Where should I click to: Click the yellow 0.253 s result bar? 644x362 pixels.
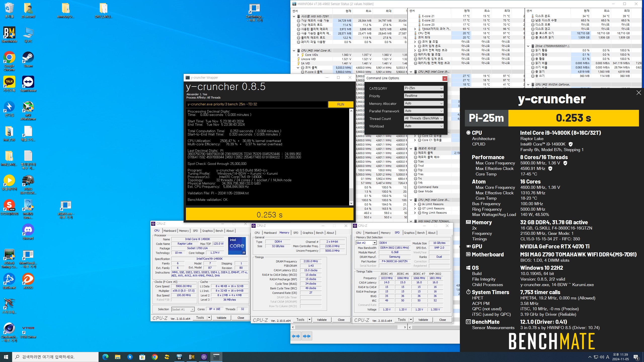269,214
